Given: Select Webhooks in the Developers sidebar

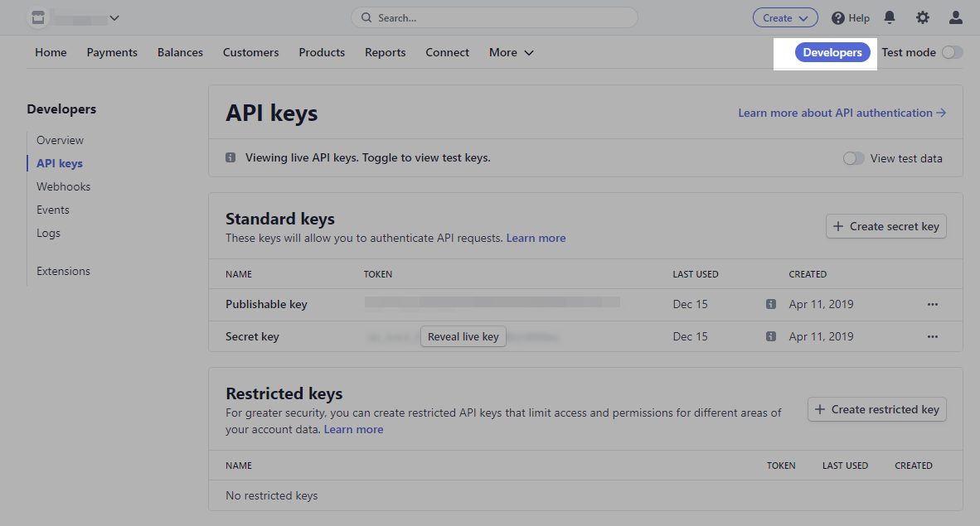Looking at the screenshot, I should pyautogui.click(x=63, y=186).
